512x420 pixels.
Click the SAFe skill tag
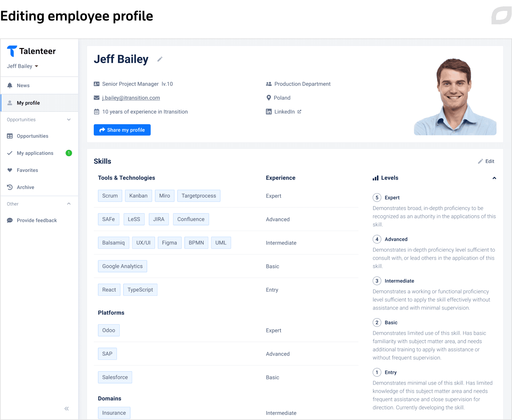[108, 219]
